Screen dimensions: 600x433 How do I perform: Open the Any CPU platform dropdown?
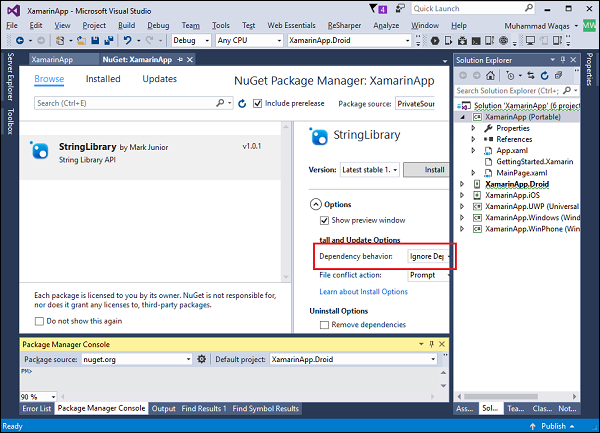[249, 40]
